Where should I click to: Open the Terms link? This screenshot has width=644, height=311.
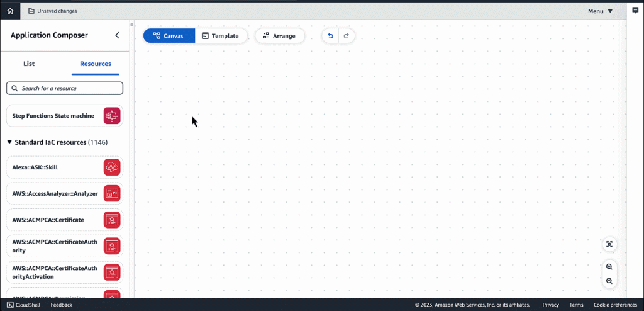(x=576, y=305)
